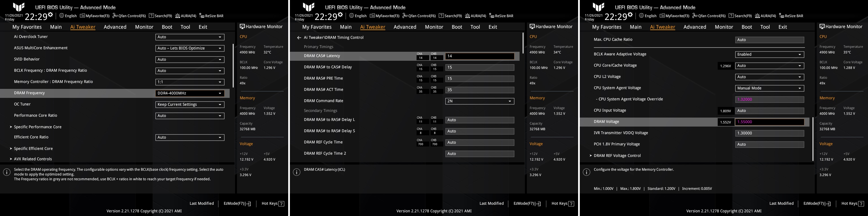868x216 pixels.
Task: Open the My Favorites tab in the left panel
Action: (27, 27)
